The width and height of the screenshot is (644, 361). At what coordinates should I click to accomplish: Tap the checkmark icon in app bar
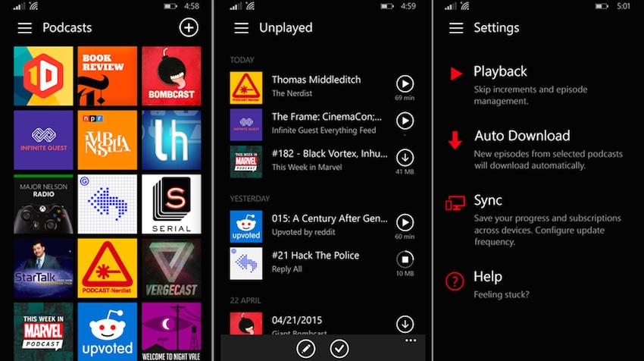tap(339, 349)
